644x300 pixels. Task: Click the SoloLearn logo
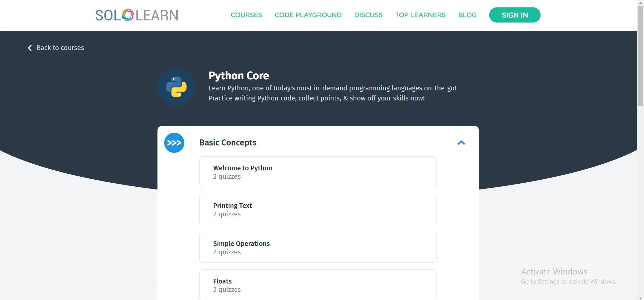point(136,15)
